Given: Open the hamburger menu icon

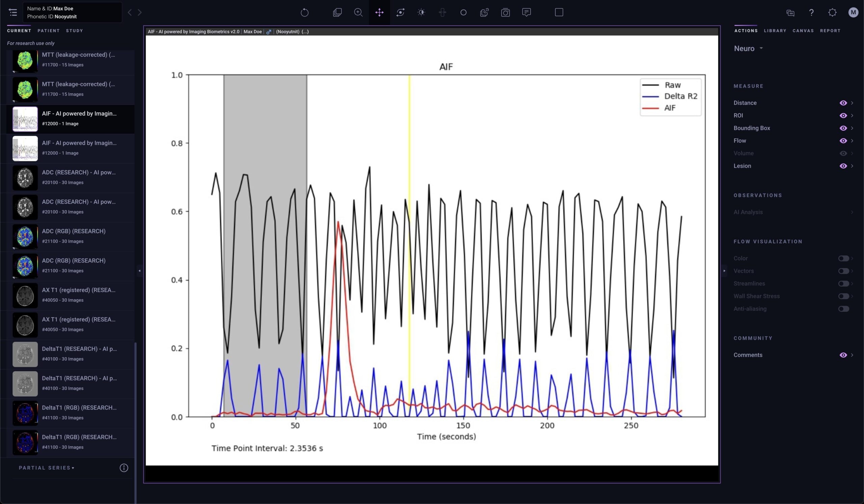Looking at the screenshot, I should [13, 12].
